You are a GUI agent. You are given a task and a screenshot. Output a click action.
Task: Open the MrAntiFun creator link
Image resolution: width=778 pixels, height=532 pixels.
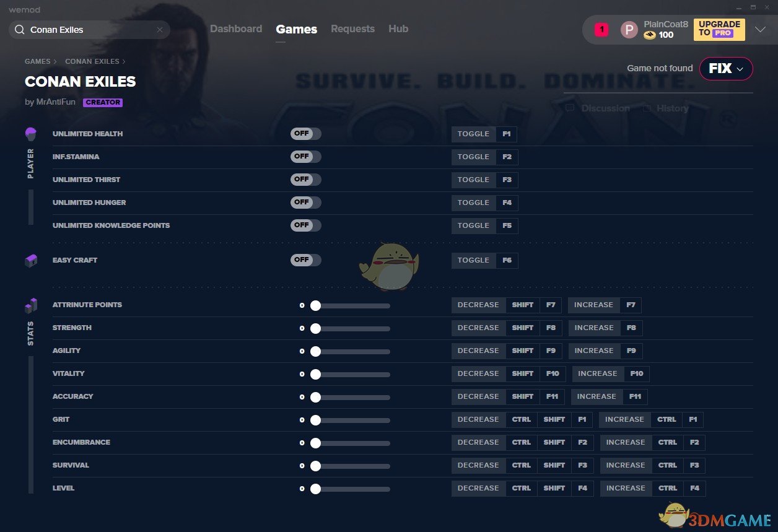click(x=55, y=102)
